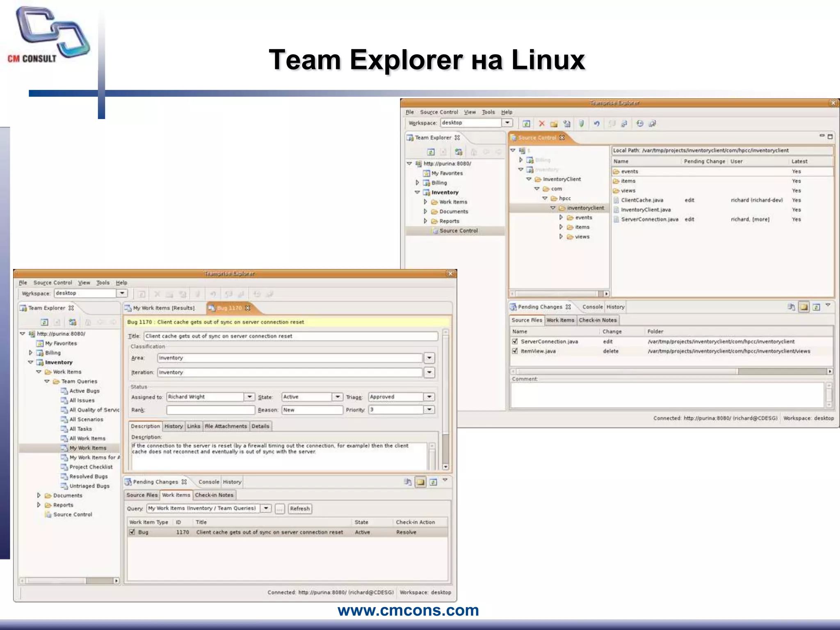Click the green shelve icon in the back window's toolbar
Viewport: 840px width, 630px height.
[581, 123]
